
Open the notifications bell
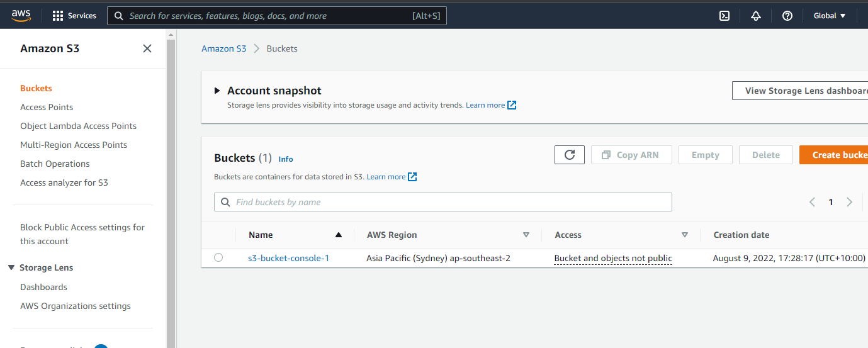coord(756,16)
